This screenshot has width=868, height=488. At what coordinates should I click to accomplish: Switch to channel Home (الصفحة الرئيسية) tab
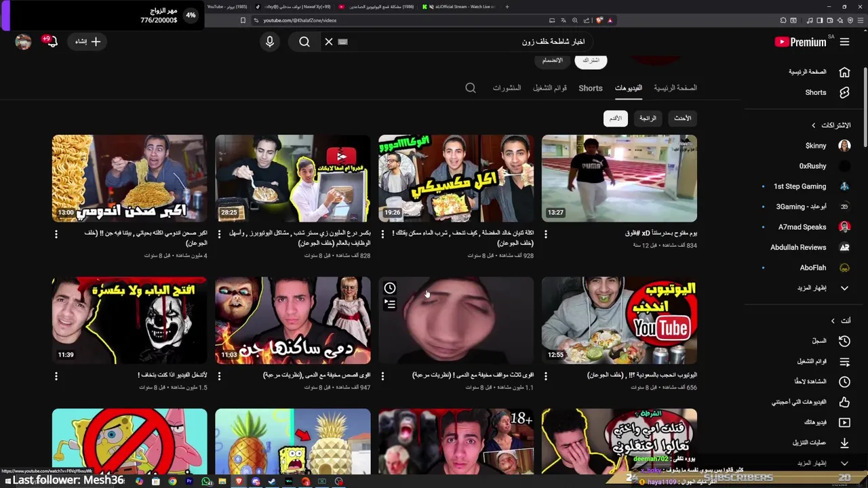click(x=675, y=88)
